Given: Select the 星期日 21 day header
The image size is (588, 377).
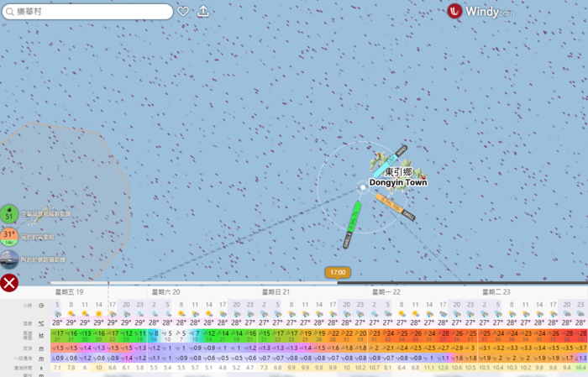Looking at the screenshot, I should pyautogui.click(x=276, y=292).
